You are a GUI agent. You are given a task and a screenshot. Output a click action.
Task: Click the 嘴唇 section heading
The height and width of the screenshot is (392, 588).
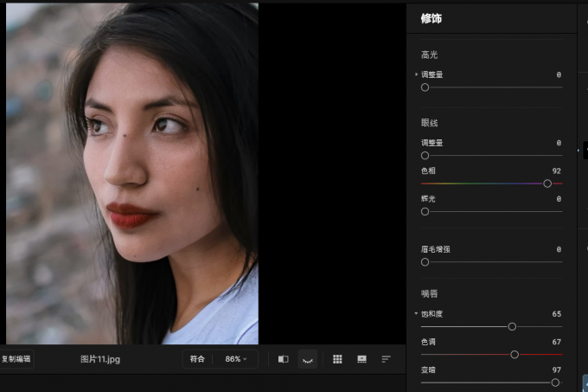click(430, 293)
